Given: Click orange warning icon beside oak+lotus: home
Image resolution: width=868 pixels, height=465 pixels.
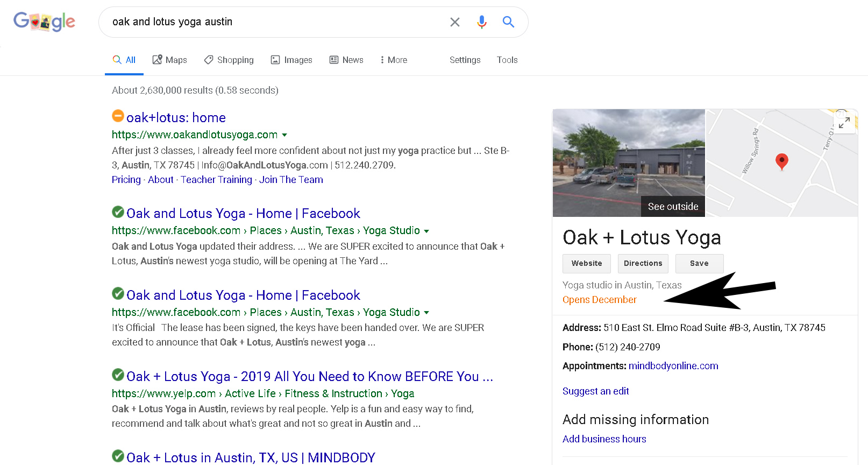Looking at the screenshot, I should (118, 116).
